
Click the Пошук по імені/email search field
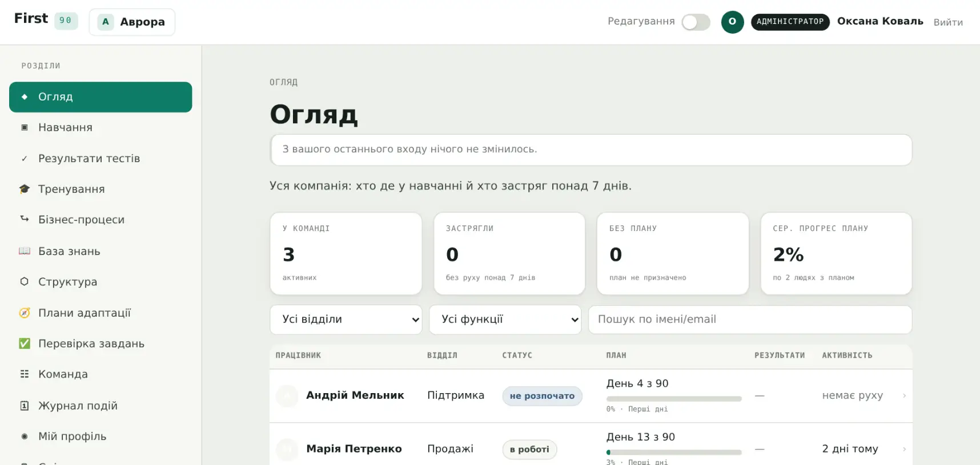tap(750, 320)
